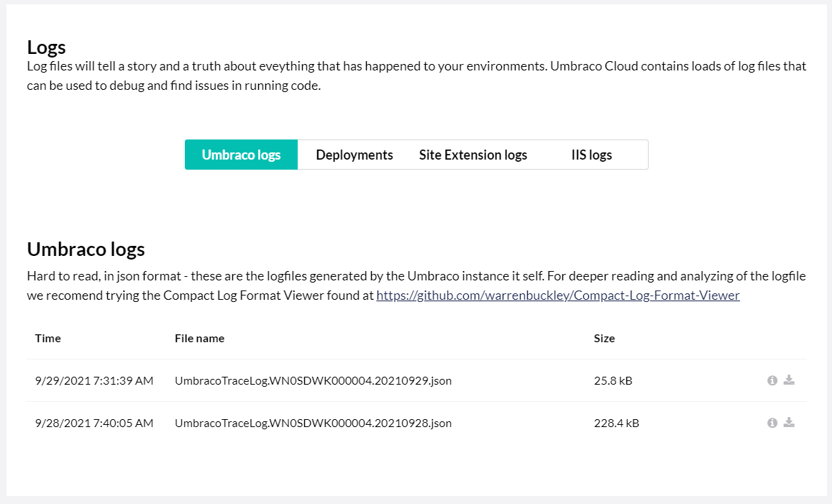Click the Umbraco logs section heading
This screenshot has height=504, width=832.
86,249
